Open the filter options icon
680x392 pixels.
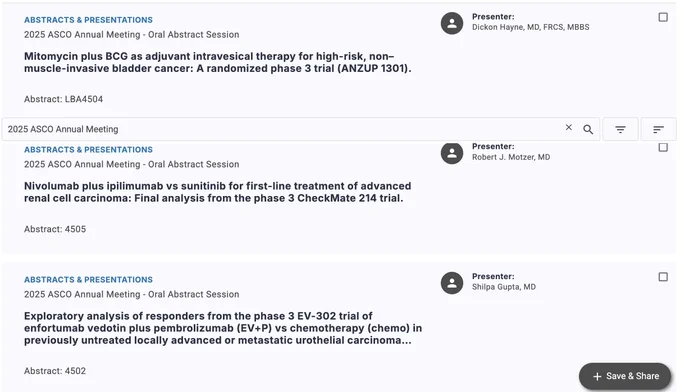[620, 129]
